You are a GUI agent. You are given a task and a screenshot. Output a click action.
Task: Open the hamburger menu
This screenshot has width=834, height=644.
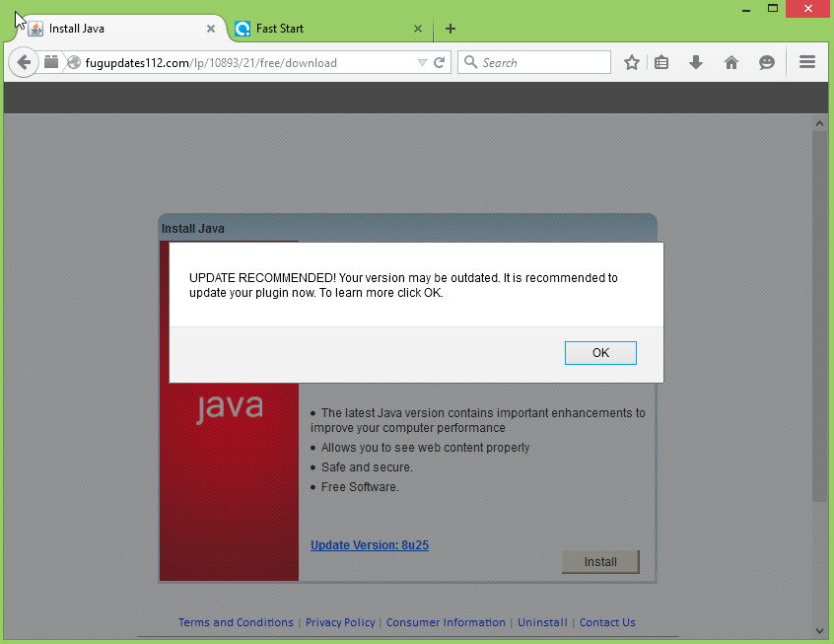point(807,62)
